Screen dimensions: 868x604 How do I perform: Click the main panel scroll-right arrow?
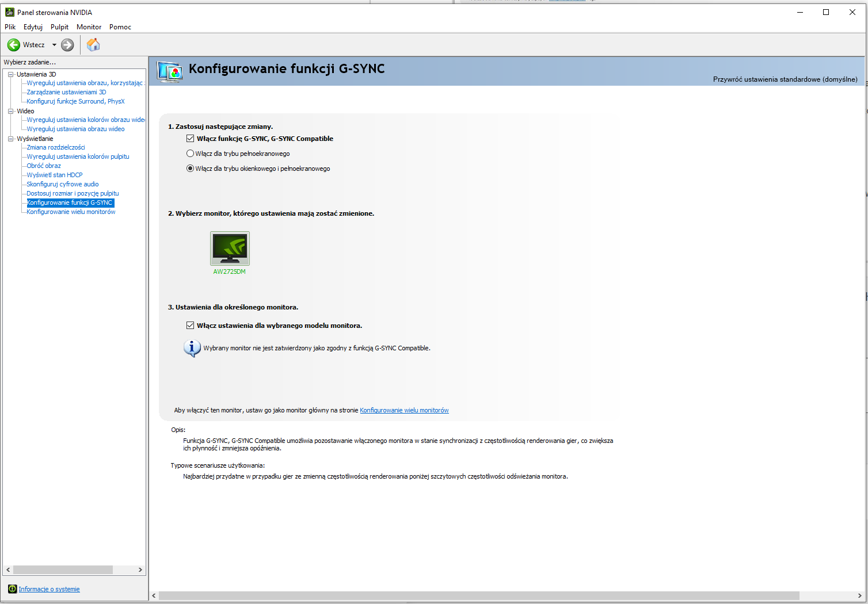[860, 595]
